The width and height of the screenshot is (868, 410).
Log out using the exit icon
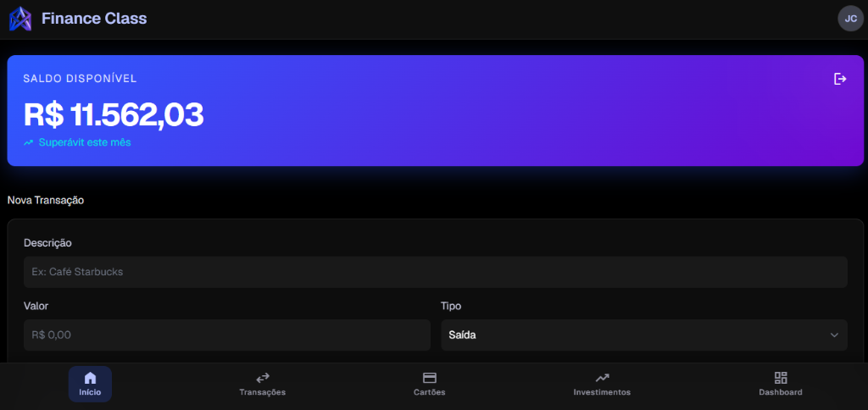(840, 79)
